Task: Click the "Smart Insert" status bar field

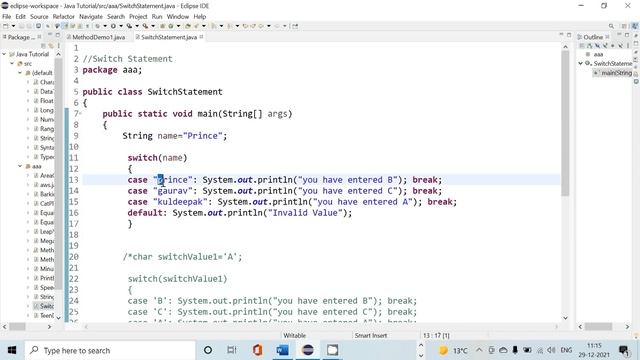Action: [371, 336]
